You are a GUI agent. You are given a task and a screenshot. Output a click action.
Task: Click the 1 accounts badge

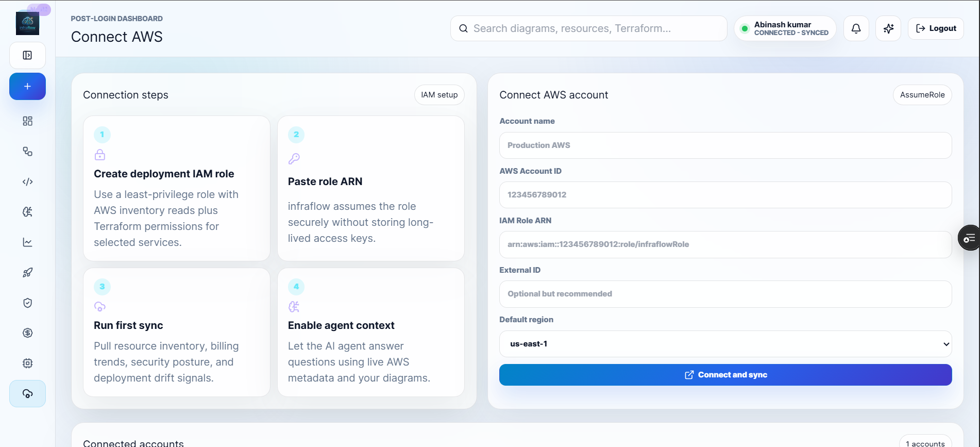click(x=925, y=443)
